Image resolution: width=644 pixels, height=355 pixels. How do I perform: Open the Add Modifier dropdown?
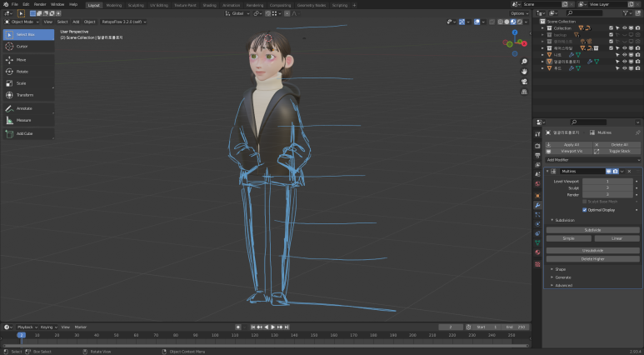(x=592, y=160)
